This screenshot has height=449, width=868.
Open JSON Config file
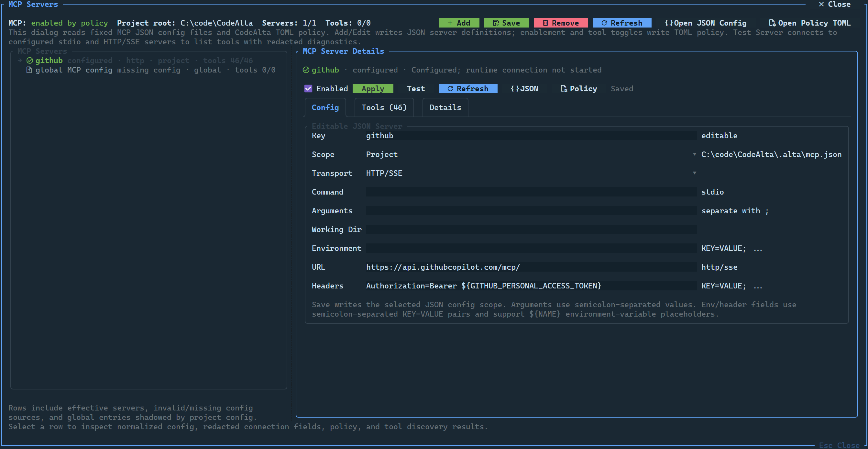(706, 23)
